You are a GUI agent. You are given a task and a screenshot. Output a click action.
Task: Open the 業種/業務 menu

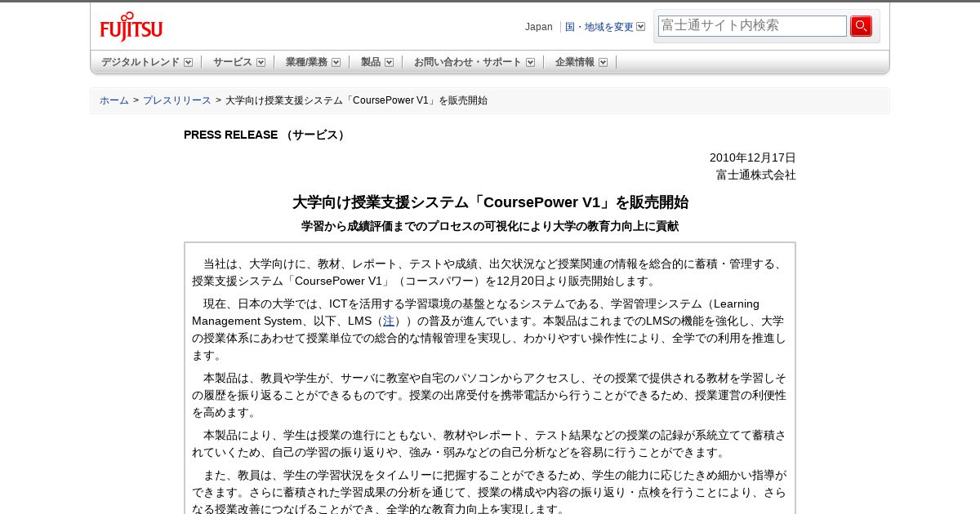[x=306, y=62]
